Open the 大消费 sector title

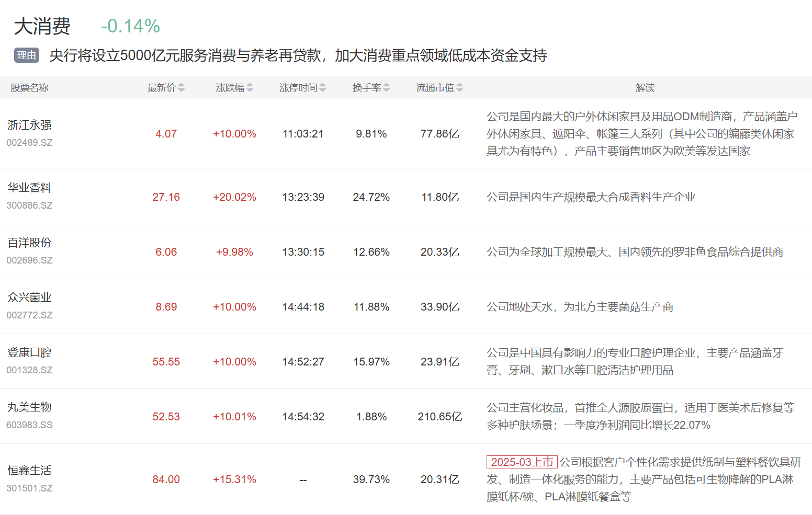click(x=42, y=26)
